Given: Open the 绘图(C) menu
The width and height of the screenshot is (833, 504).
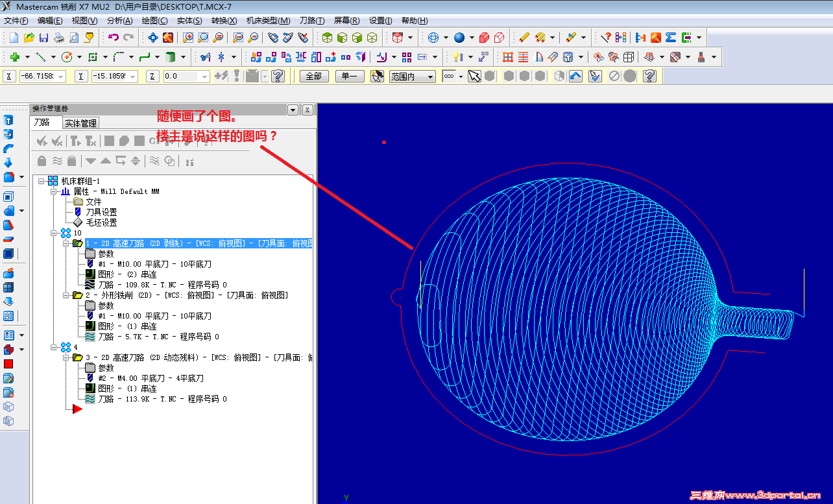Looking at the screenshot, I should [154, 21].
